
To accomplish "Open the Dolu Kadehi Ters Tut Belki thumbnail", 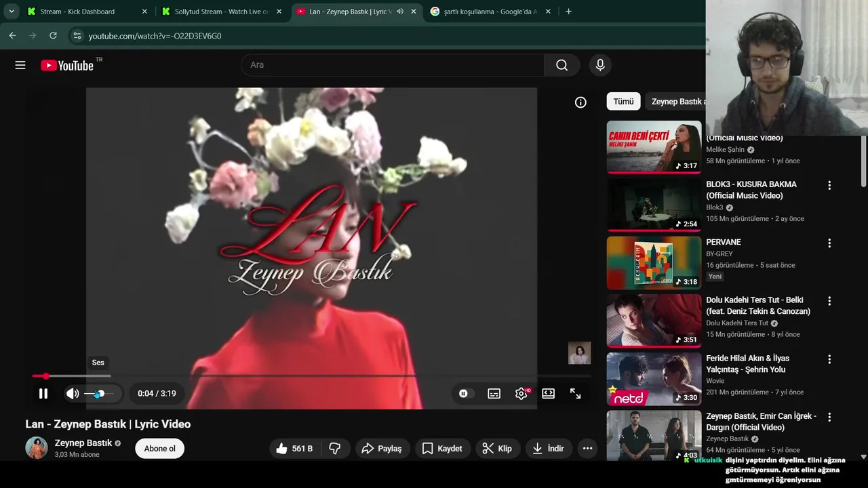I will (x=654, y=321).
